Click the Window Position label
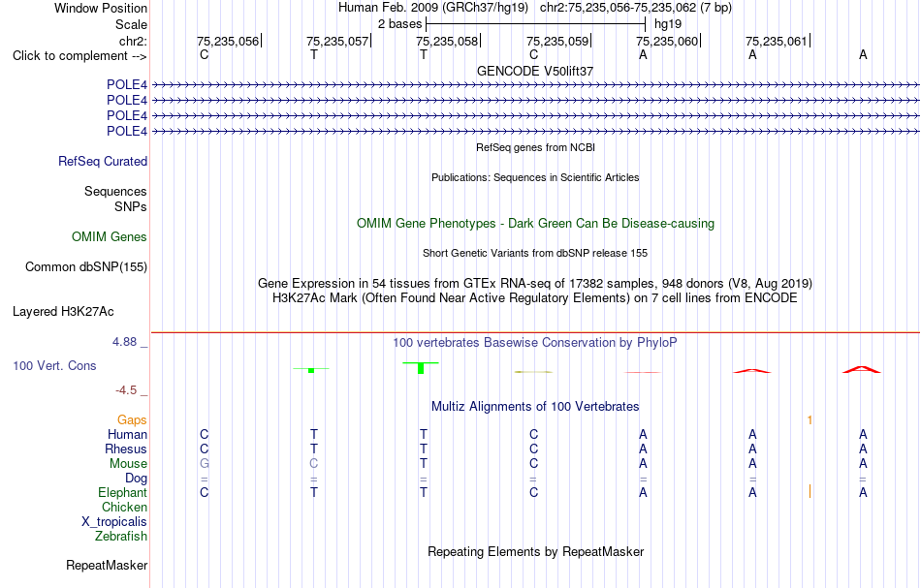Screen dimensions: 921x588 [x=101, y=8]
